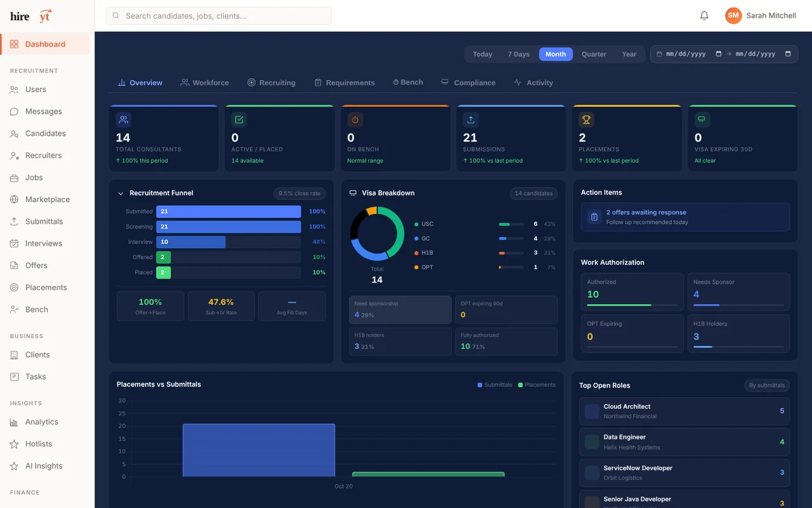Collapse the Recruitment Funnel panel chevron

pyautogui.click(x=121, y=193)
